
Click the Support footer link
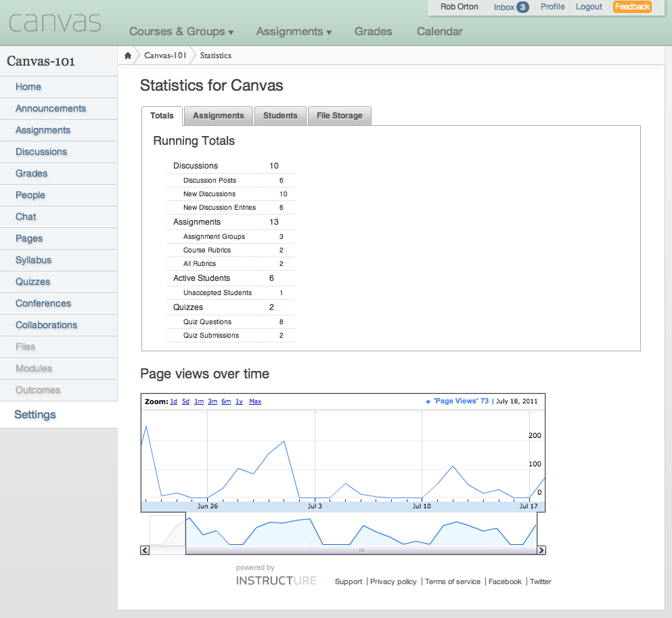click(x=349, y=581)
